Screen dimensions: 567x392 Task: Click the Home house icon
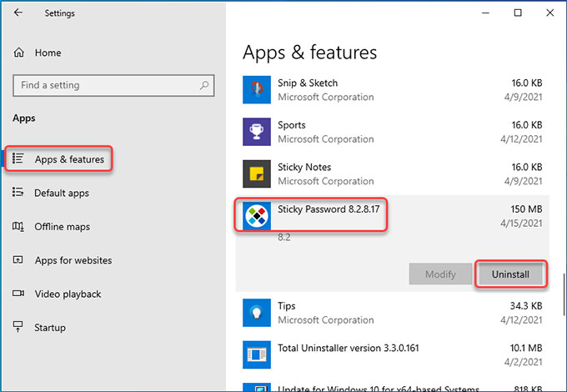click(19, 53)
